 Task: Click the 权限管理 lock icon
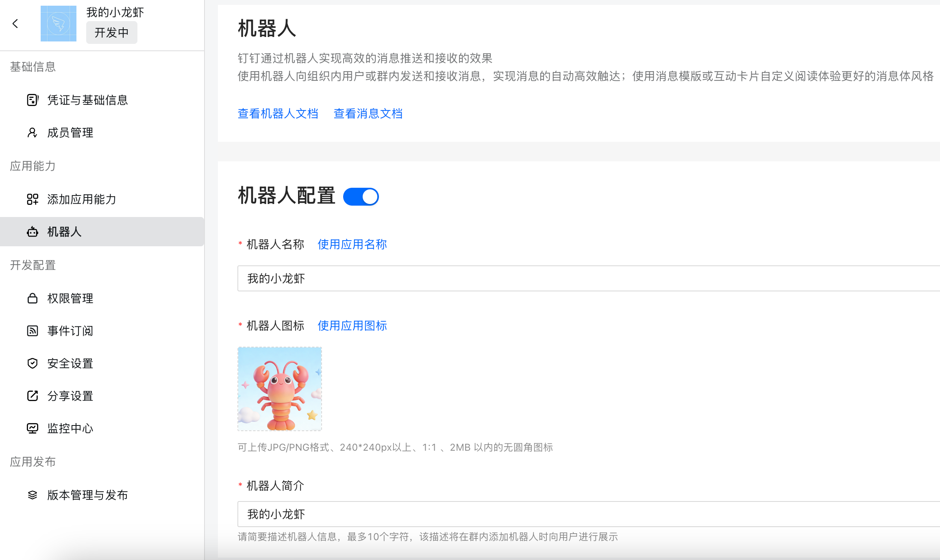point(33,298)
